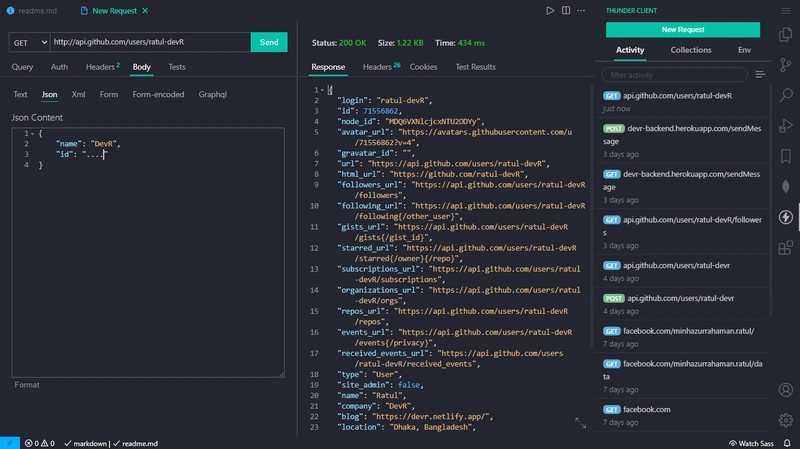
Task: Open the Manage settings gear icon
Action: 786,420
